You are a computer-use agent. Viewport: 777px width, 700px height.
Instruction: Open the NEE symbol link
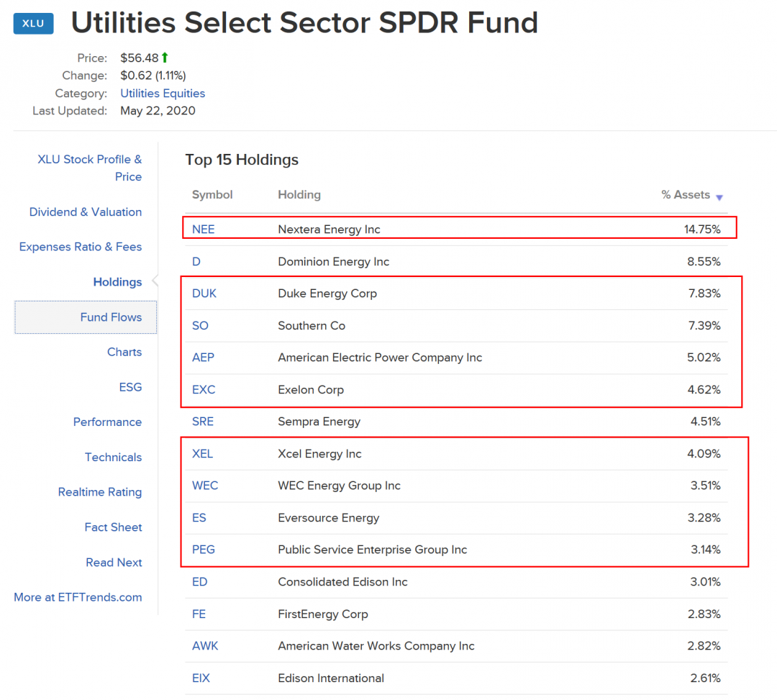(x=203, y=229)
